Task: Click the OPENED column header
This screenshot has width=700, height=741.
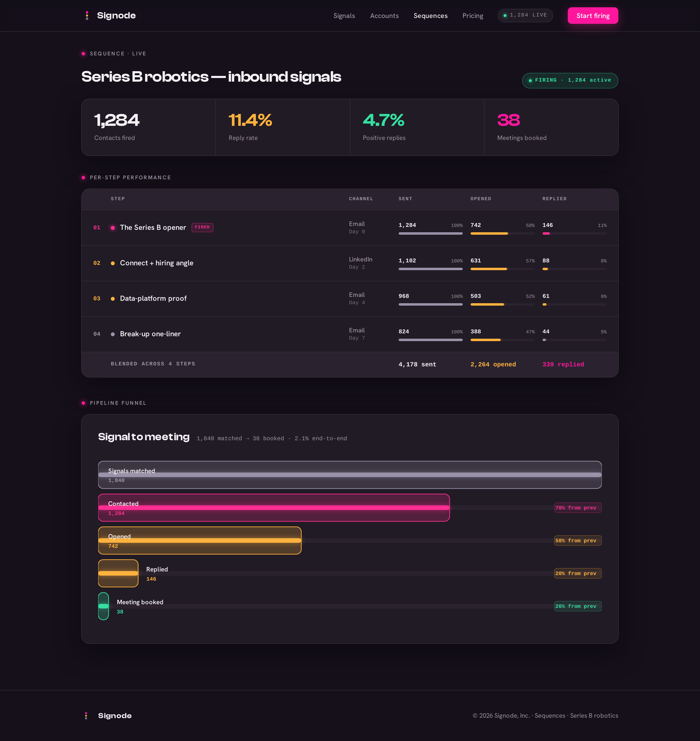Action: click(481, 199)
